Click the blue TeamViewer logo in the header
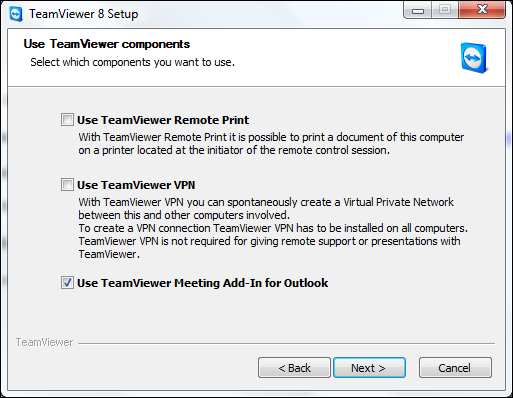The width and height of the screenshot is (513, 398). 475,58
